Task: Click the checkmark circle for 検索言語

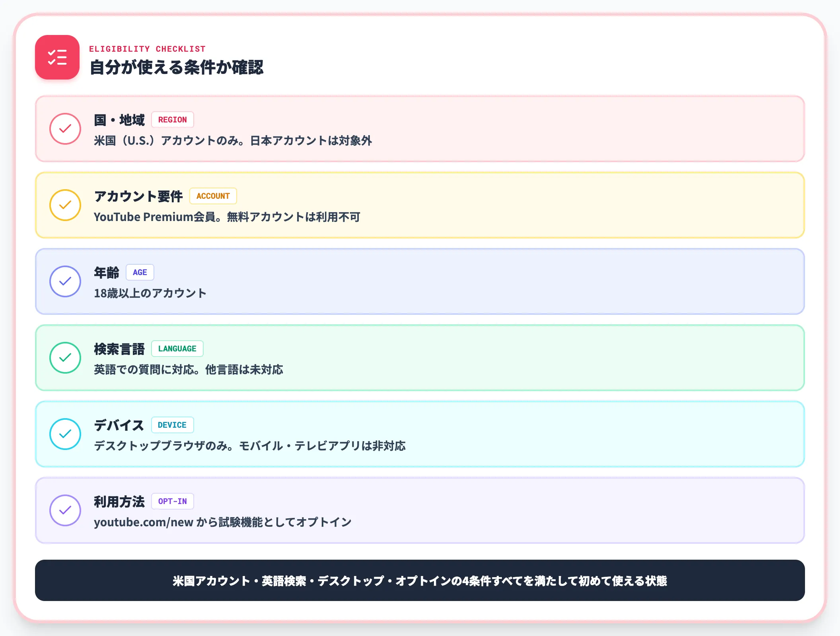Action: tap(65, 358)
